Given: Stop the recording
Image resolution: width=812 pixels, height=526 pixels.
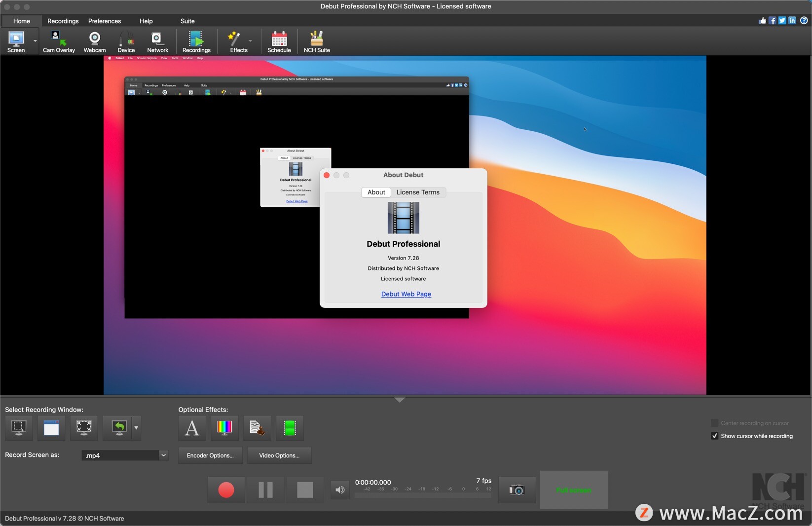Looking at the screenshot, I should click(305, 490).
